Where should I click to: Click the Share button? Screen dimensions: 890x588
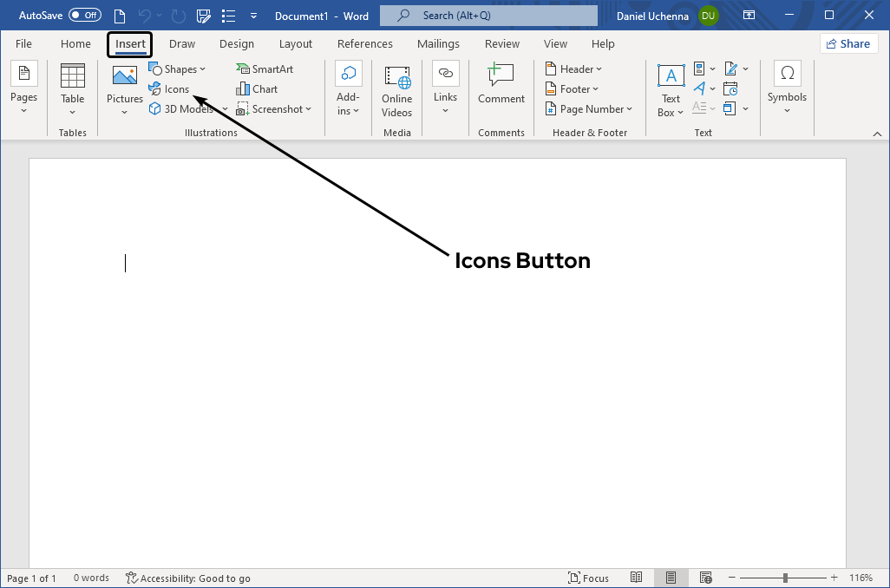[x=848, y=42]
